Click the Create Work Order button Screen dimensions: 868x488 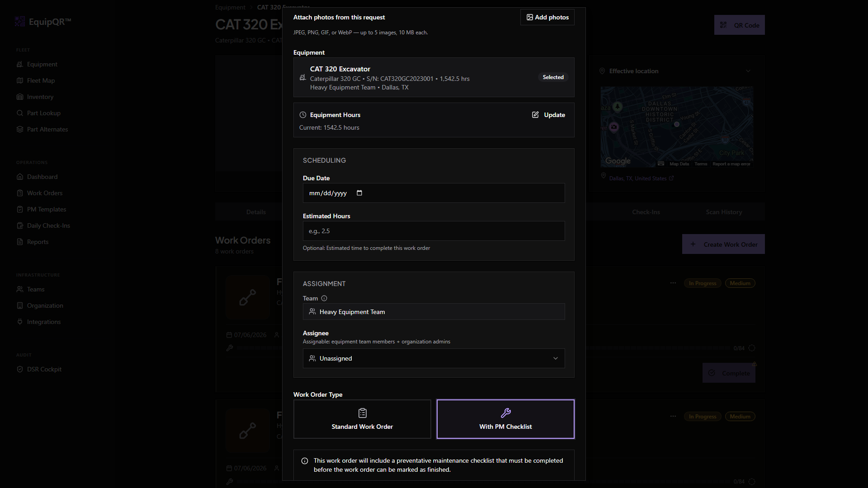723,244
